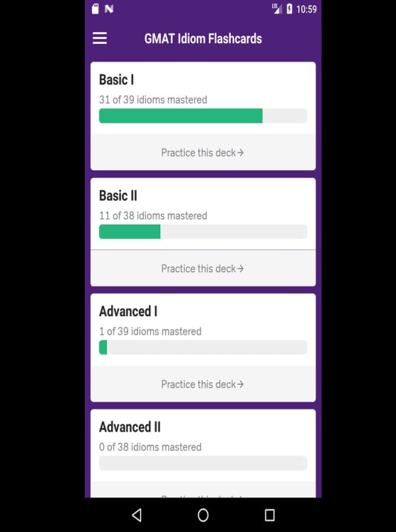Screen dimensions: 396x532
Task: Open the hamburger navigation menu
Action: [x=100, y=38]
